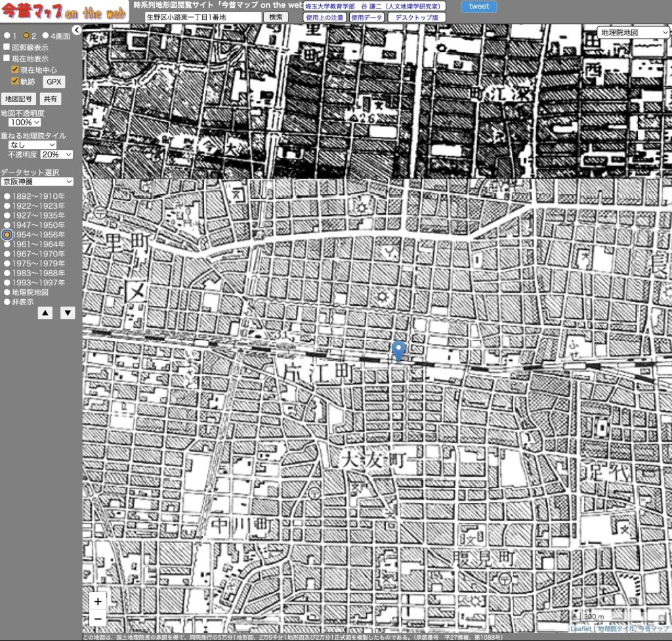
Task: Open the overlay 不透明度 20% selector
Action: click(58, 155)
